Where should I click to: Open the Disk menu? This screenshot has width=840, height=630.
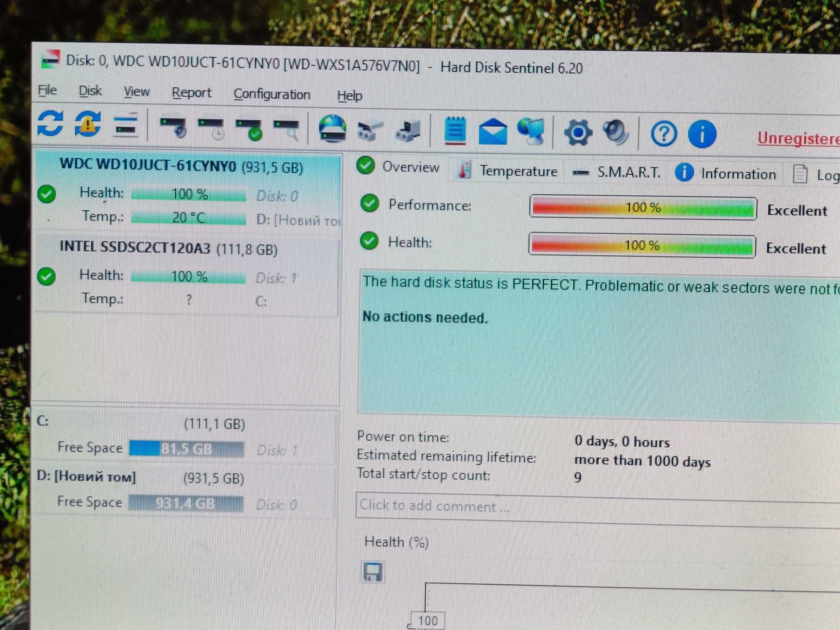(x=90, y=91)
